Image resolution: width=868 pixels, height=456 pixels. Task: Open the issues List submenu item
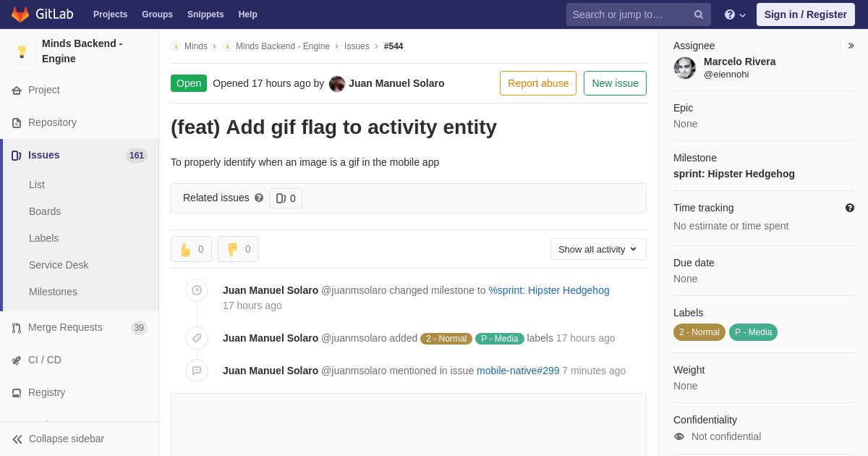coord(37,185)
